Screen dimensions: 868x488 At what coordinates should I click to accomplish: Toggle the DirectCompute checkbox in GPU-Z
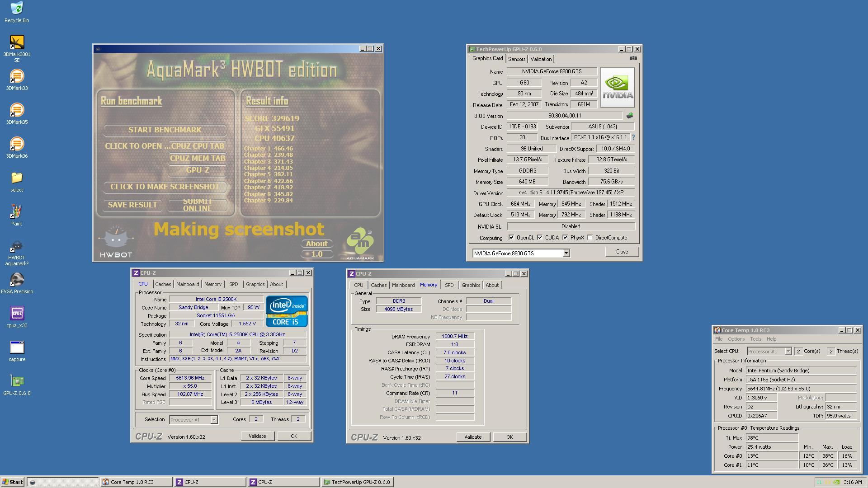590,237
